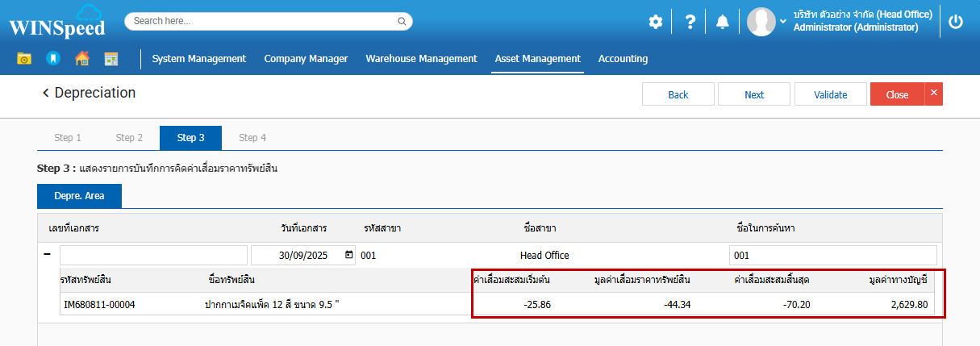Click the power logout icon
This screenshot has width=980, height=346.
(956, 22)
